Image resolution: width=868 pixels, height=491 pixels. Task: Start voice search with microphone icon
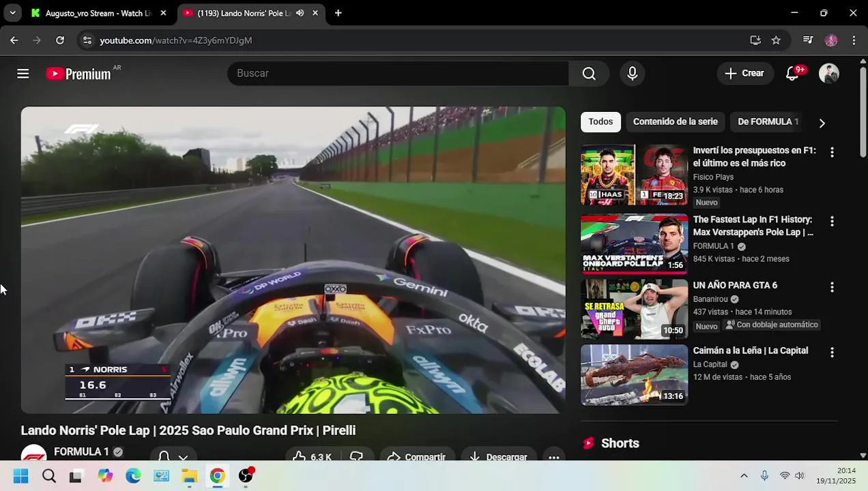[x=633, y=74]
